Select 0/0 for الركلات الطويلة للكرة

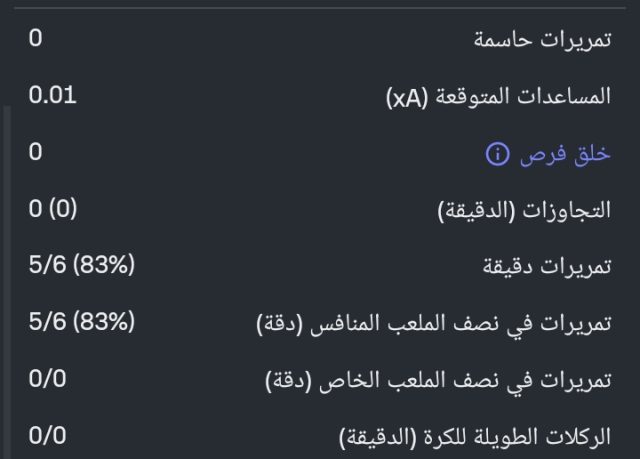click(x=48, y=435)
